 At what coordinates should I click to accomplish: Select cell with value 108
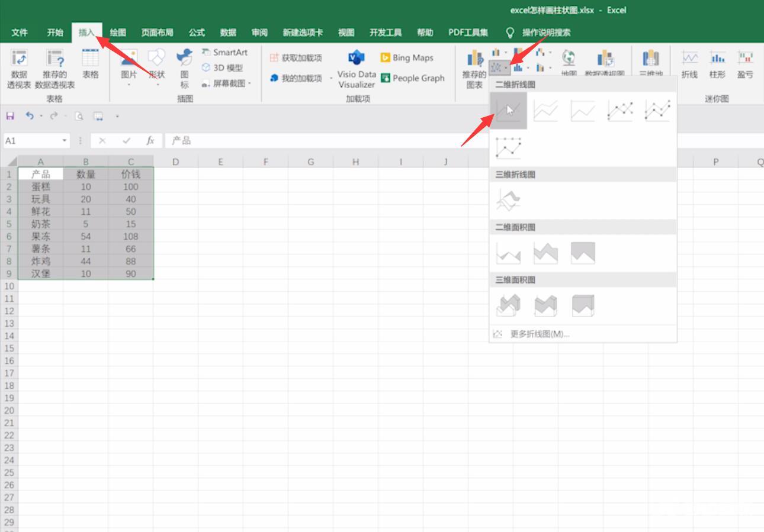tap(131, 236)
